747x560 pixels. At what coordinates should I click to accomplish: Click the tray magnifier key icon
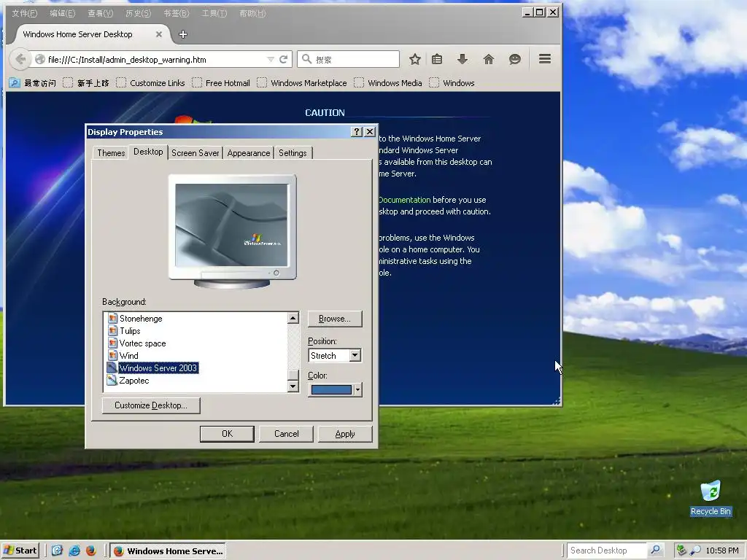point(695,551)
